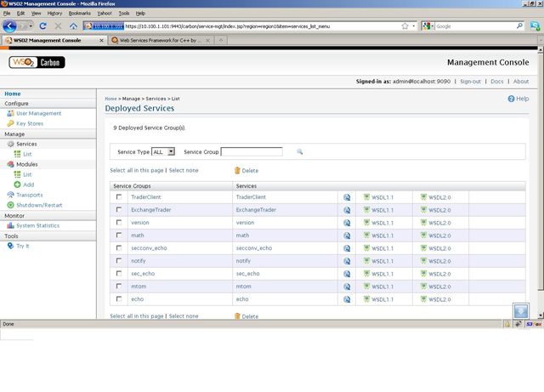
Task: Open the Transports sidebar link
Action: pyautogui.click(x=30, y=195)
